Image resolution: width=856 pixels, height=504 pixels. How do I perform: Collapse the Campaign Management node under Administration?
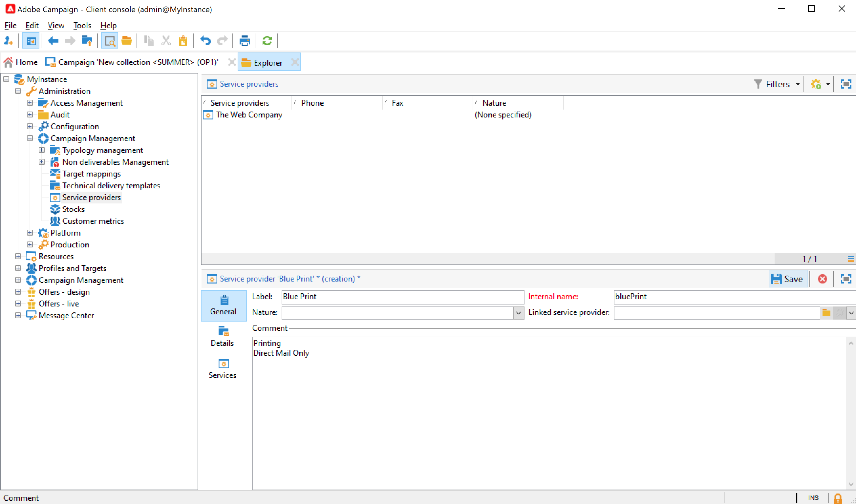(30, 138)
